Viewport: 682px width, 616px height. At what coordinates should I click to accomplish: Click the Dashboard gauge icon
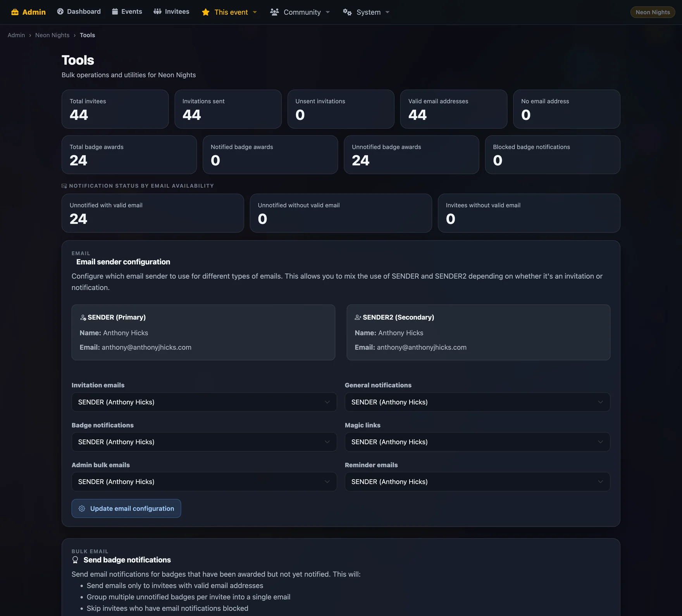tap(60, 12)
